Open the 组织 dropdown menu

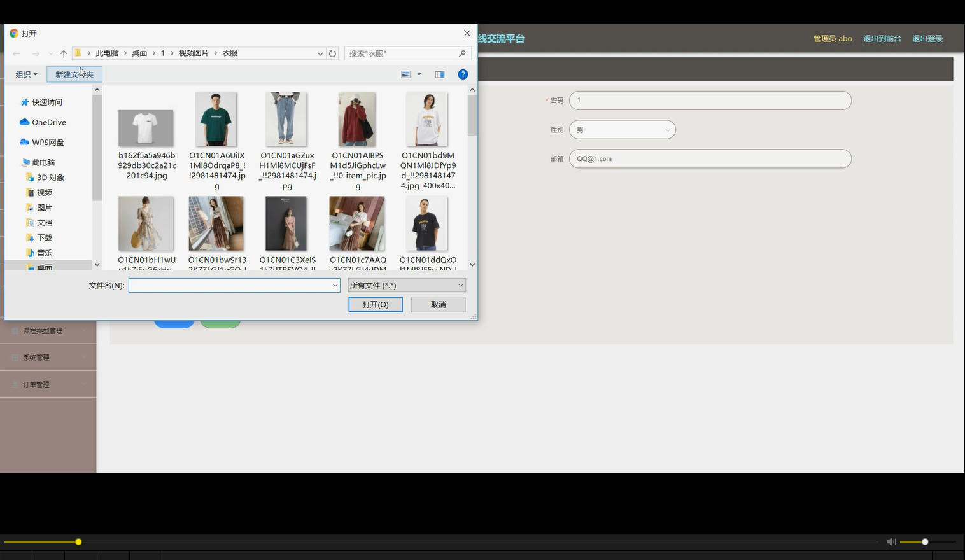(x=26, y=74)
